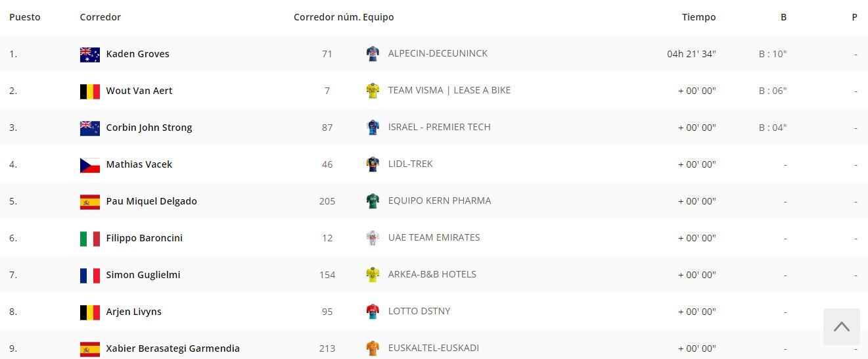Open rider Kaden Groves profile

pos(137,54)
